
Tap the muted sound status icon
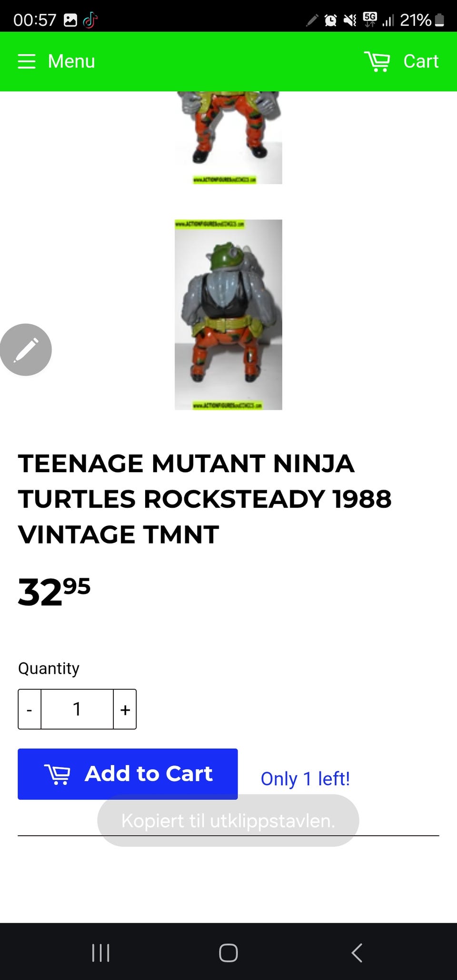point(350,20)
